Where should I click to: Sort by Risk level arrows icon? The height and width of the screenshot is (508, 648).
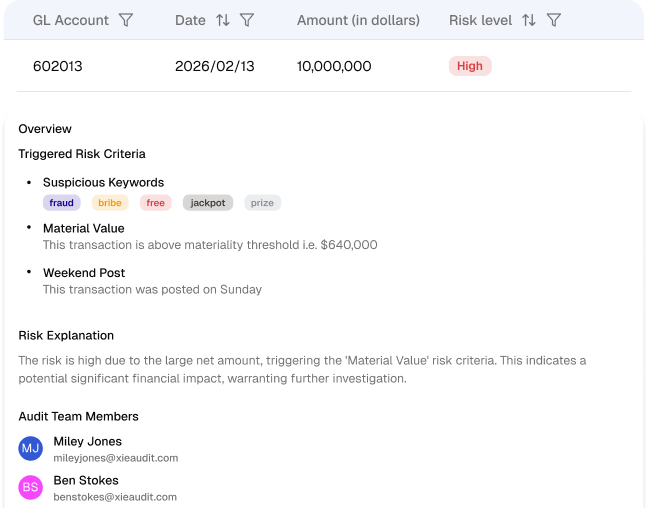coord(529,20)
